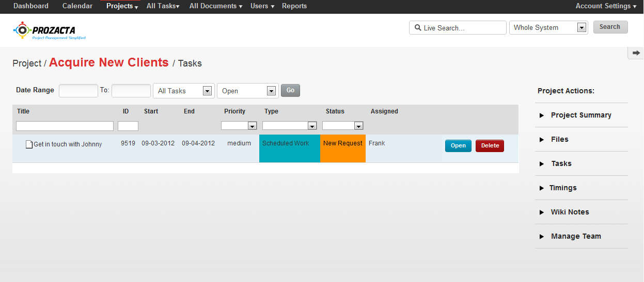
Task: Click the document icon beside Get in touch with Johnny
Action: coord(29,144)
